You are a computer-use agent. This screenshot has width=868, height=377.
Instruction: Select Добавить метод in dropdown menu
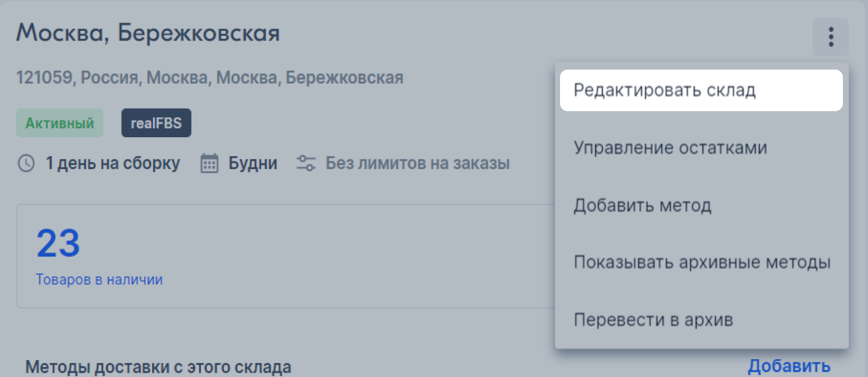point(701,205)
